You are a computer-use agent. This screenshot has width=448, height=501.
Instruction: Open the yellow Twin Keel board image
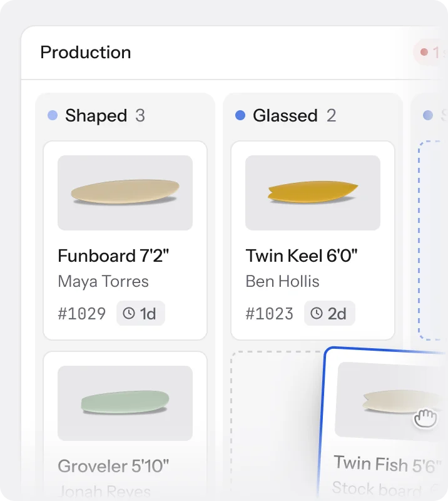(x=313, y=193)
